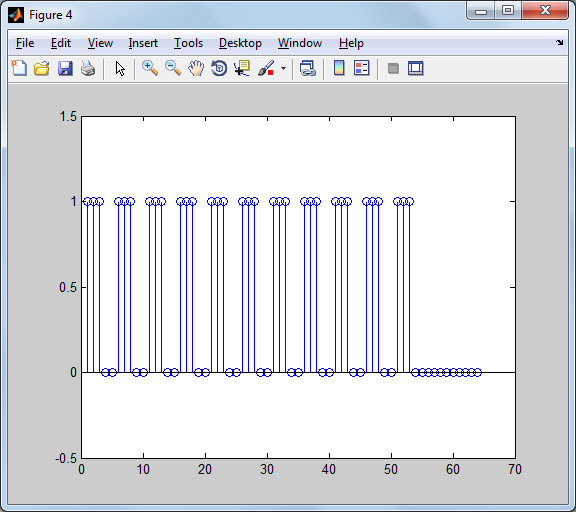
Task: Click the New Figure icon
Action: pos(19,68)
